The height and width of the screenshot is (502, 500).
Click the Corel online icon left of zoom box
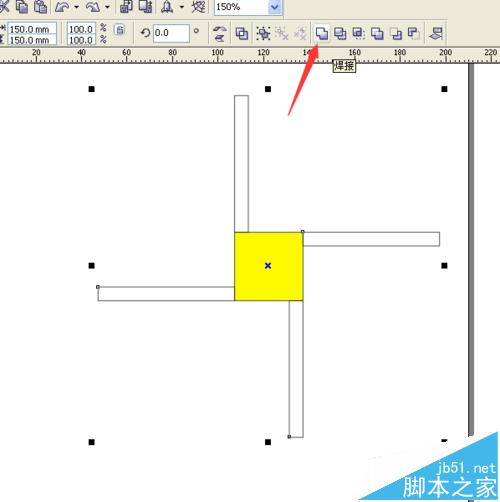199,6
